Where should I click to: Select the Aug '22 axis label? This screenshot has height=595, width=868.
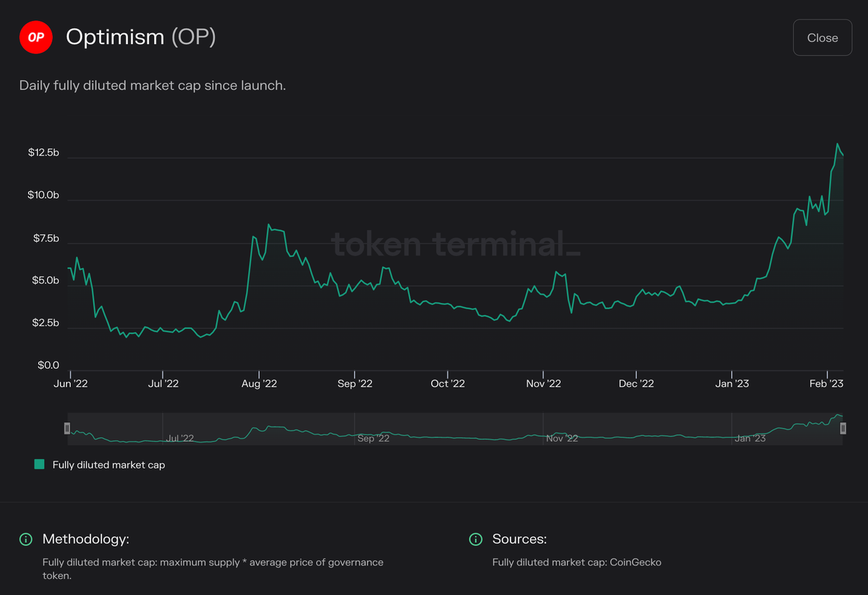[x=259, y=384]
